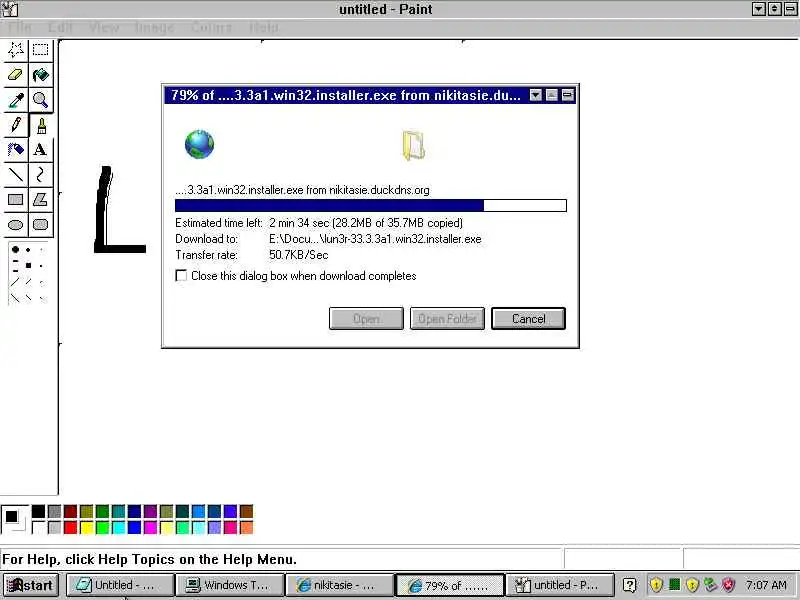Open the Colors menu in Paint
The width and height of the screenshot is (800, 600).
click(211, 28)
